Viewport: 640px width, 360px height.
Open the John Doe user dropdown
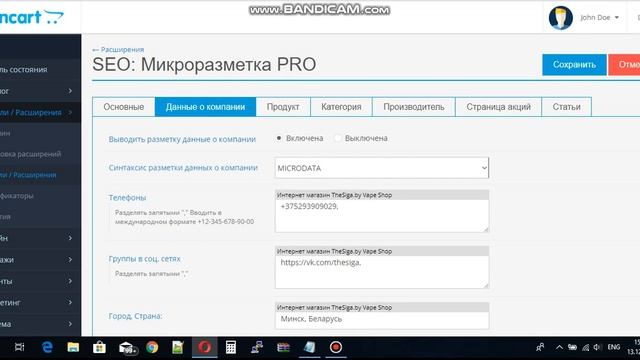point(600,18)
